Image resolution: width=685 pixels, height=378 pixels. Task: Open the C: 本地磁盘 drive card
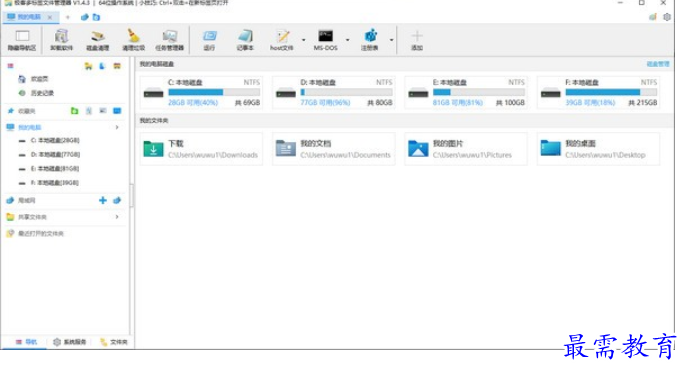click(201, 92)
